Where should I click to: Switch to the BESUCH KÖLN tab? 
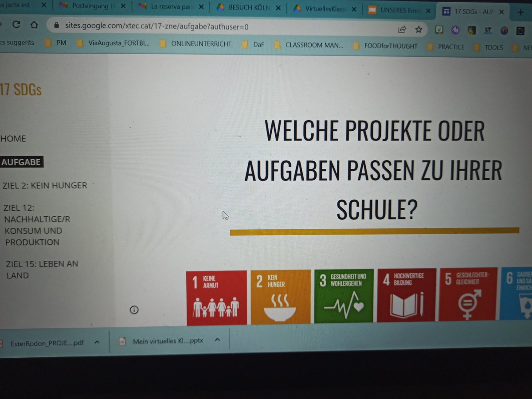(249, 8)
